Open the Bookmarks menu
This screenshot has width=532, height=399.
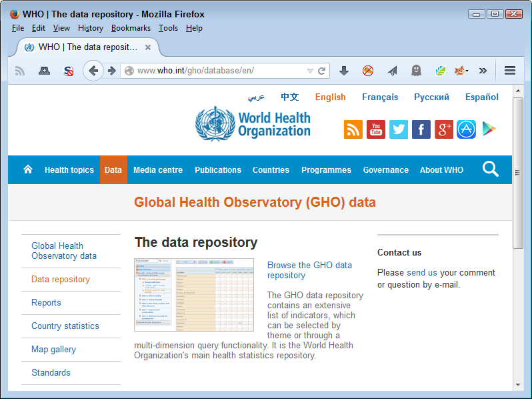click(131, 28)
